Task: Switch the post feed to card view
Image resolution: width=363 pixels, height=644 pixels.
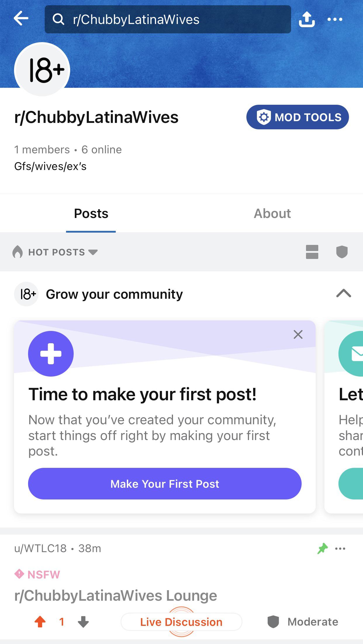Action: pos(312,252)
